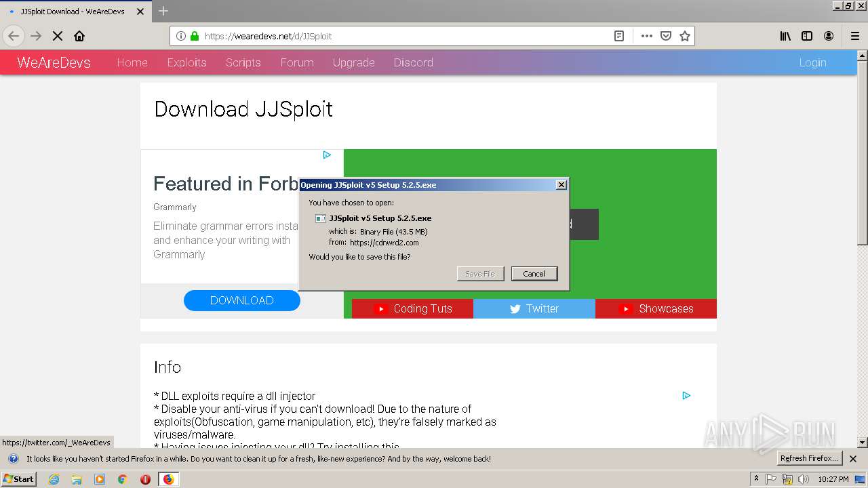
Task: Open the Twitter button link
Action: point(534,308)
